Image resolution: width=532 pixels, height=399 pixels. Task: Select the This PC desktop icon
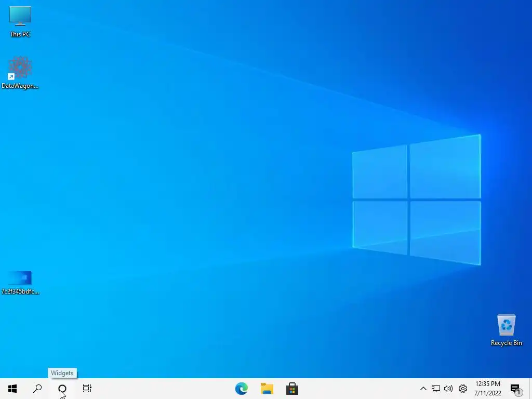coord(20,22)
